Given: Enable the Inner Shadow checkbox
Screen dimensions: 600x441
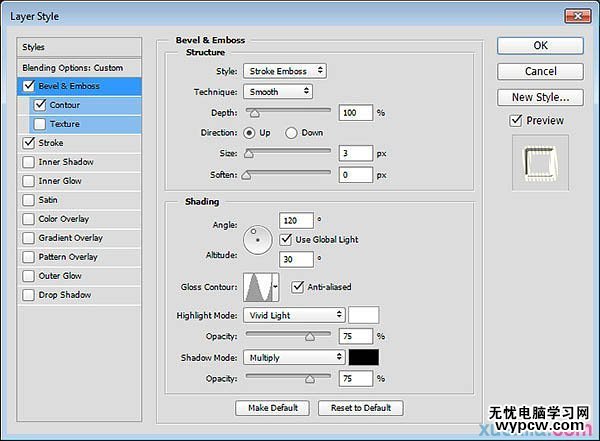Looking at the screenshot, I should [x=28, y=162].
